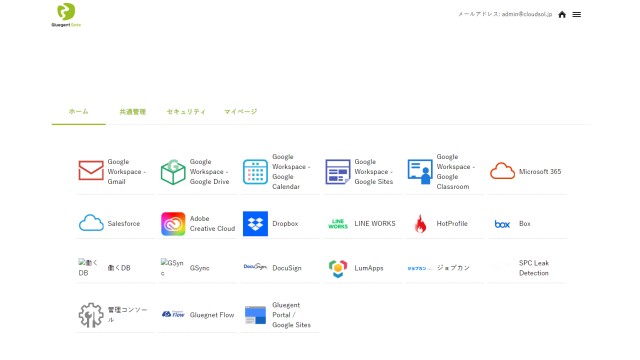Screen dimensions: 640x360
Task: Open the HotProfile text link
Action: coord(452,224)
